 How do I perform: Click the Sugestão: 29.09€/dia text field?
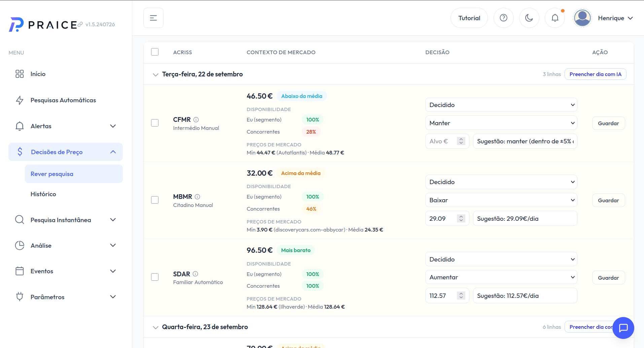click(x=525, y=218)
